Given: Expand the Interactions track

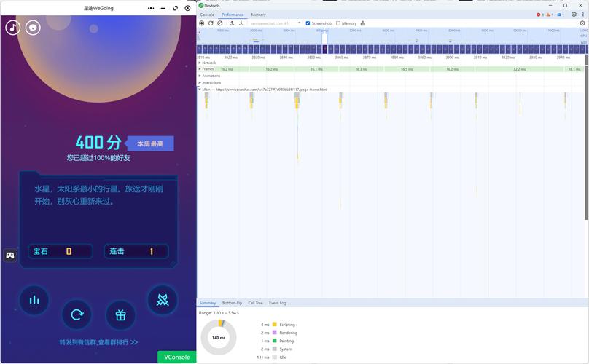Looking at the screenshot, I should click(x=200, y=82).
